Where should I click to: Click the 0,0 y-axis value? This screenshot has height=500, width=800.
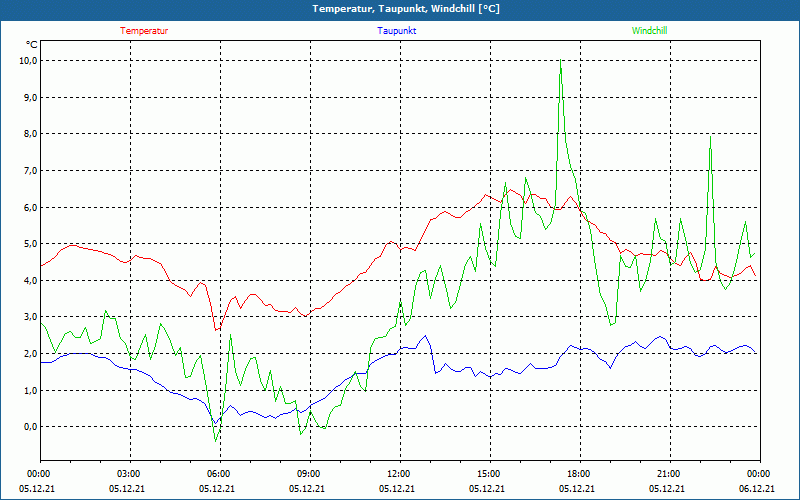(x=30, y=427)
